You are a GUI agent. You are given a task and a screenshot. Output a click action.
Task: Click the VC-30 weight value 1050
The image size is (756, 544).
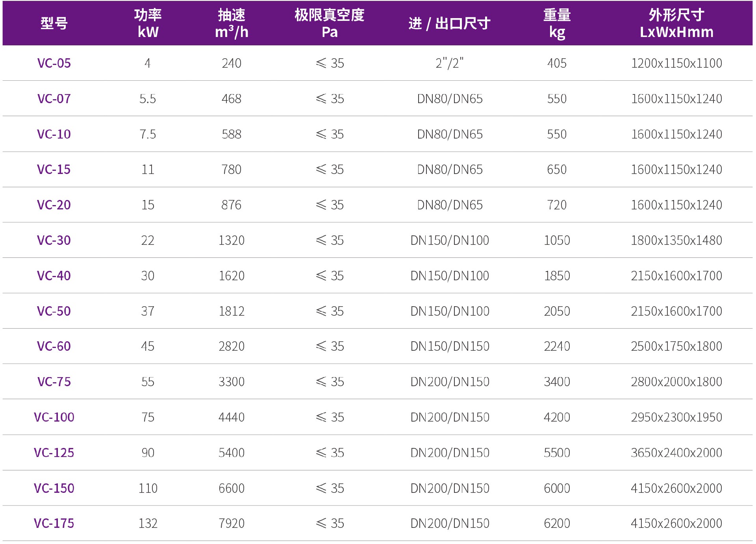pos(557,241)
